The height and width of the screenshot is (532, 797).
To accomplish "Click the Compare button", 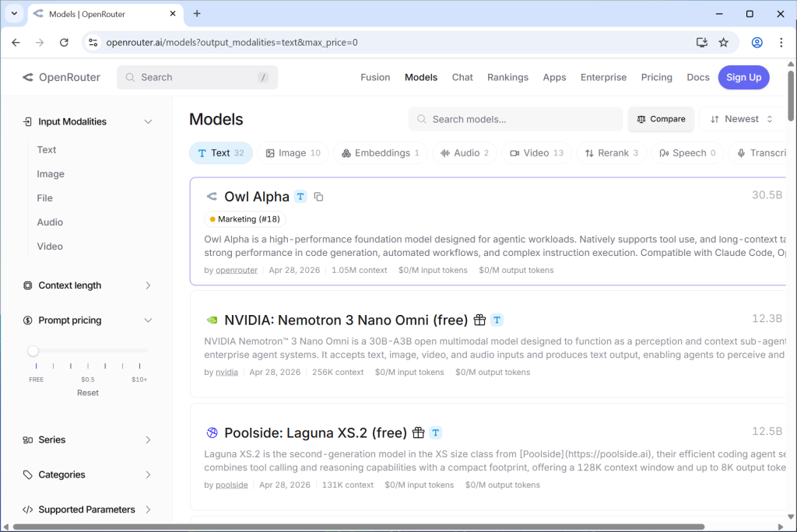I will point(661,119).
